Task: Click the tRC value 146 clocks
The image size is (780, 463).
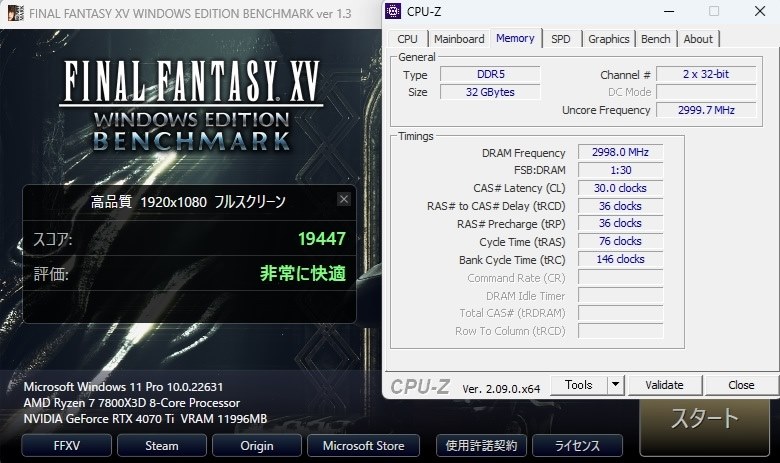Action: coord(620,259)
